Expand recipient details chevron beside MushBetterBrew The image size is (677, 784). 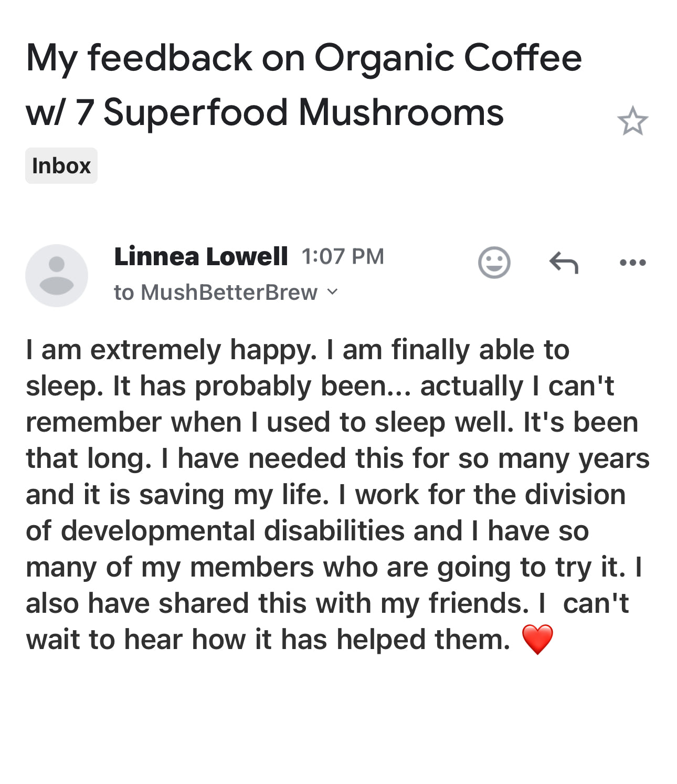click(332, 291)
